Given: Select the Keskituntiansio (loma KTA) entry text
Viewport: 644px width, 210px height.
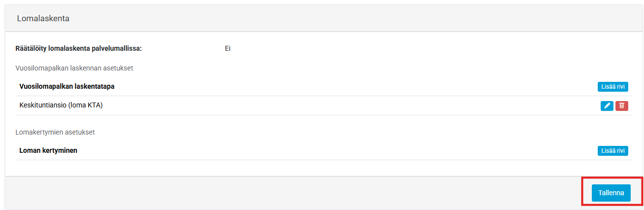Looking at the screenshot, I should click(61, 105).
